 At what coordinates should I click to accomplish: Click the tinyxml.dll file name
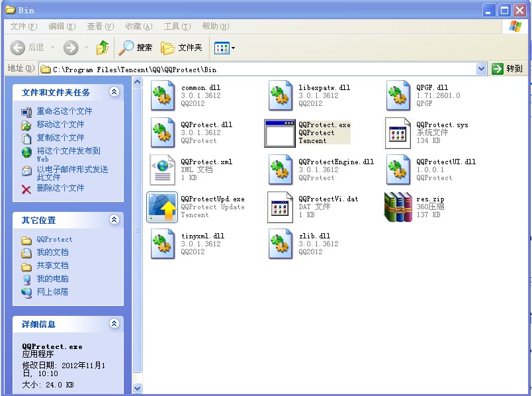pyautogui.click(x=202, y=236)
